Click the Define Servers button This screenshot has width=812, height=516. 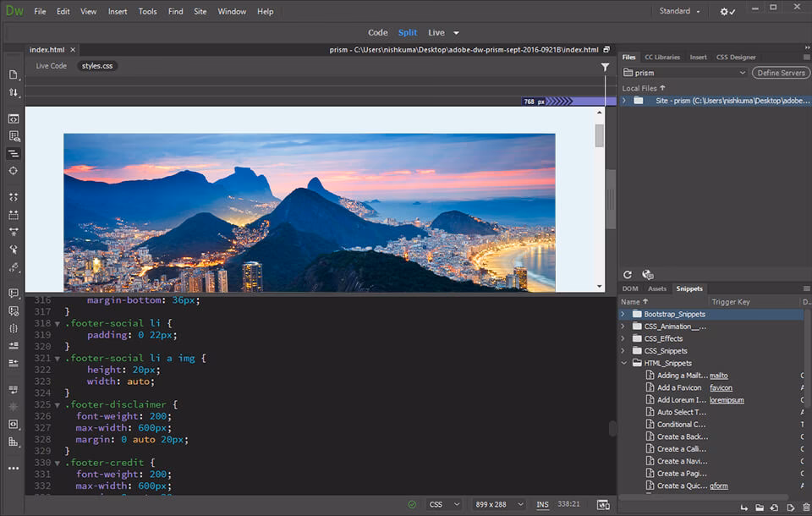coord(780,72)
